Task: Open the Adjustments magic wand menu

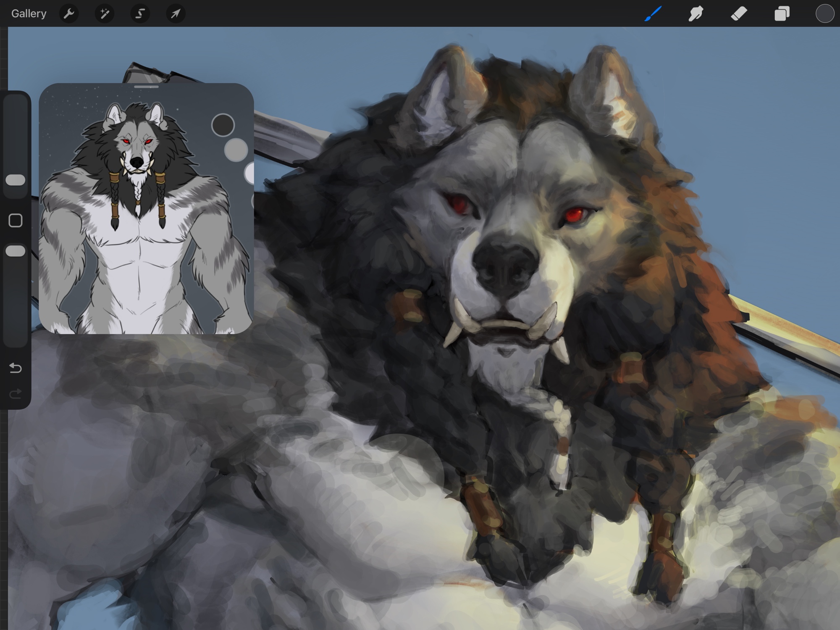Action: coord(105,14)
